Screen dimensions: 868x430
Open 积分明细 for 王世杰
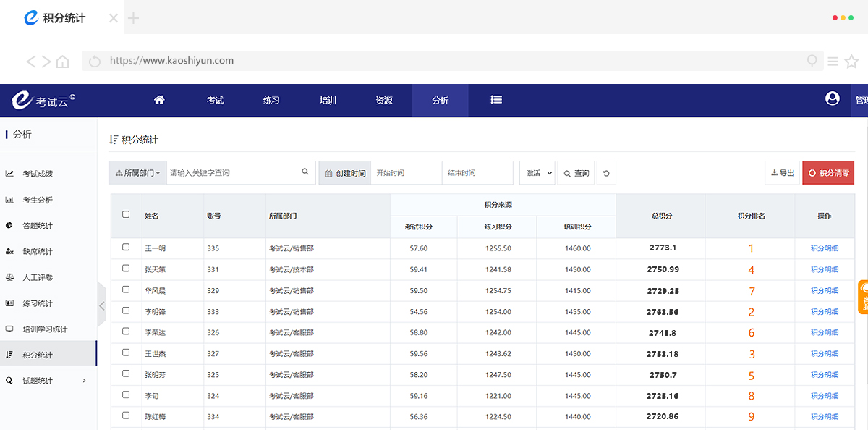pyautogui.click(x=825, y=353)
